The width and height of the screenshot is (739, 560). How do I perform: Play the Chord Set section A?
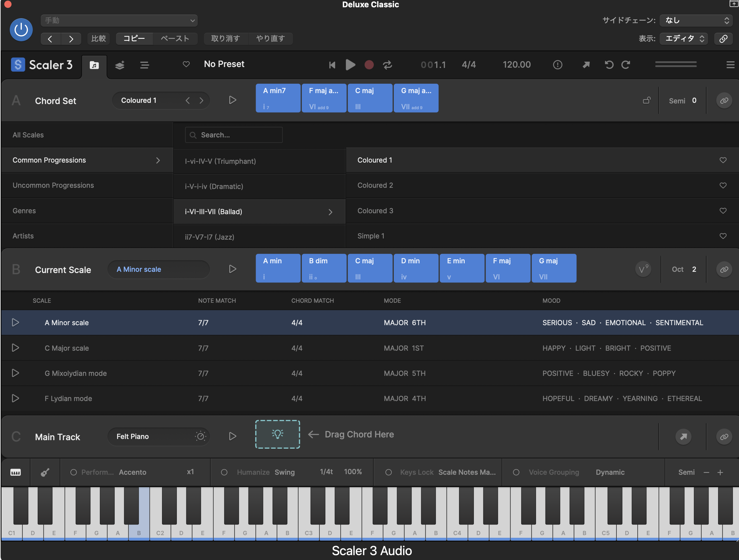(232, 100)
